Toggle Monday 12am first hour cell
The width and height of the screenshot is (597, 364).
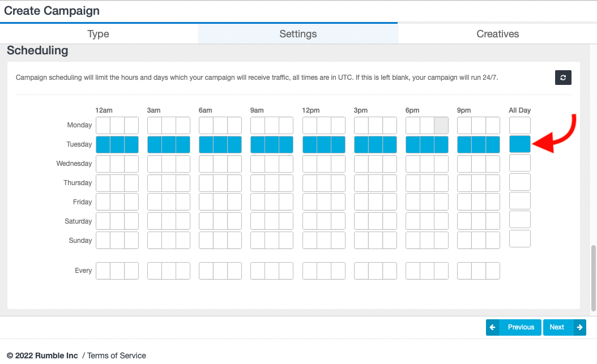tap(103, 125)
